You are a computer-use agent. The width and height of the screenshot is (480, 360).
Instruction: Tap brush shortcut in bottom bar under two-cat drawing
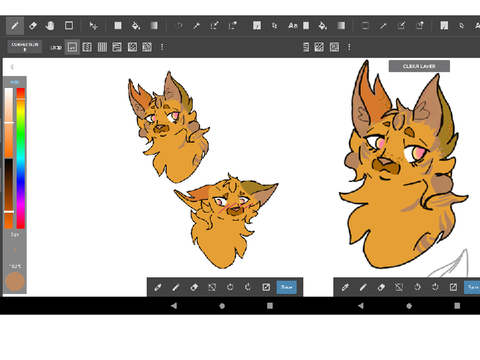(x=176, y=287)
